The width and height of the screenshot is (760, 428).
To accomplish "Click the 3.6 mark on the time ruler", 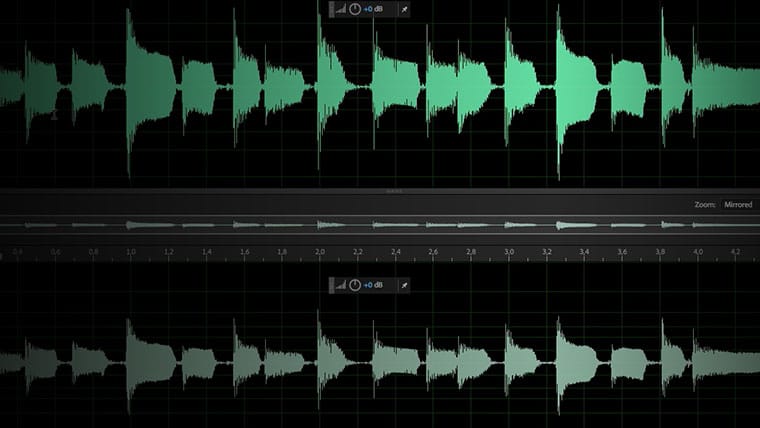I will pyautogui.click(x=622, y=252).
